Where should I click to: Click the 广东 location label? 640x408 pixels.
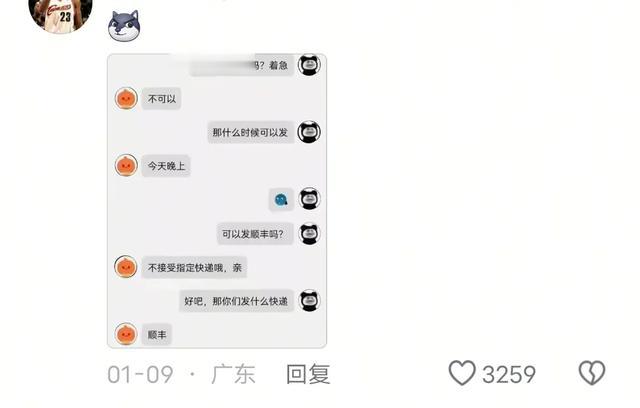[233, 374]
